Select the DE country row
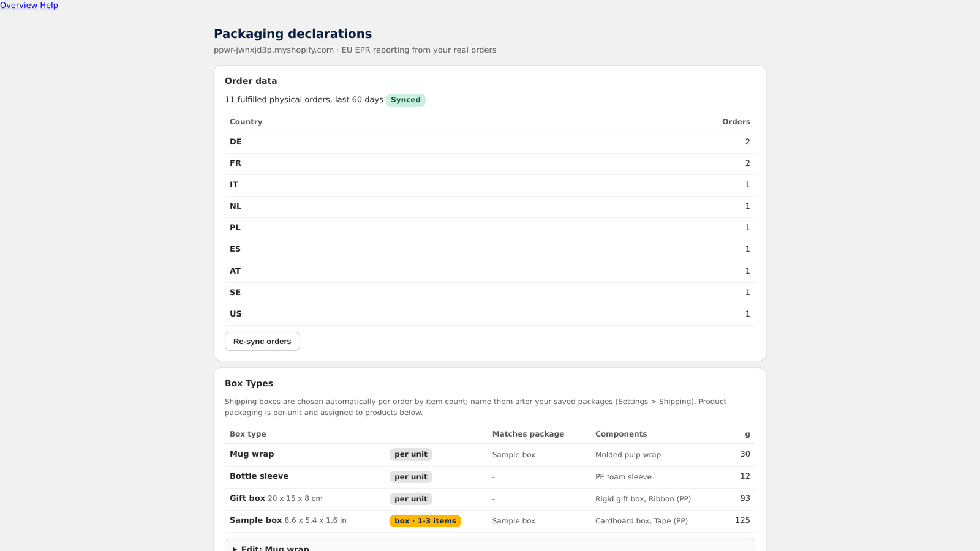 point(490,142)
